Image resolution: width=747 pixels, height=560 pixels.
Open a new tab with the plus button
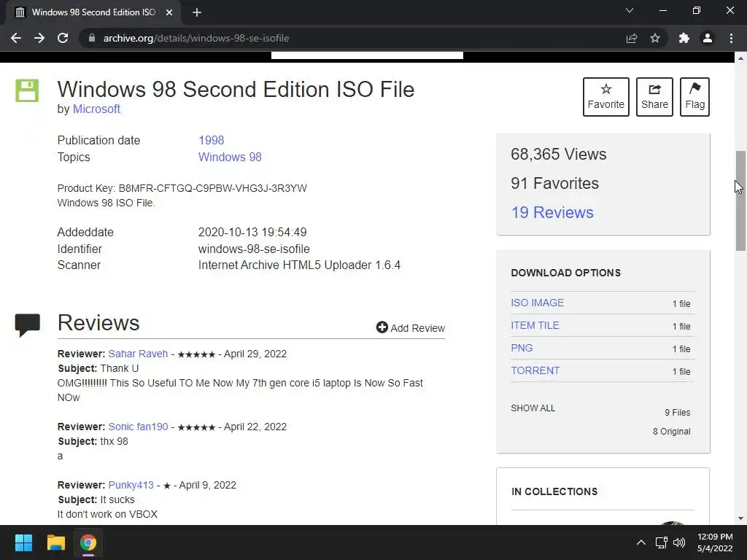click(197, 12)
